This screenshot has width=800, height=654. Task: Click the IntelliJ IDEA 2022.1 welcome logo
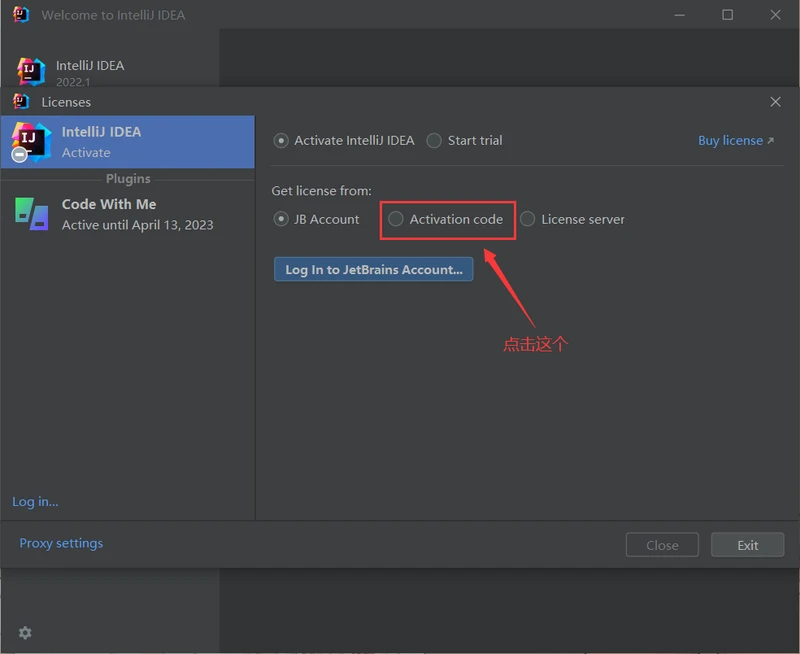(x=31, y=71)
